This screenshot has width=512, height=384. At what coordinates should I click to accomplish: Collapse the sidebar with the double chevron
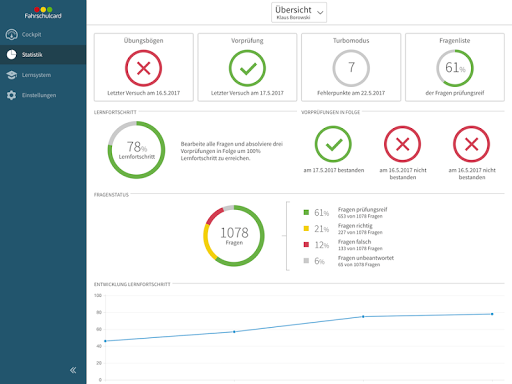click(73, 370)
